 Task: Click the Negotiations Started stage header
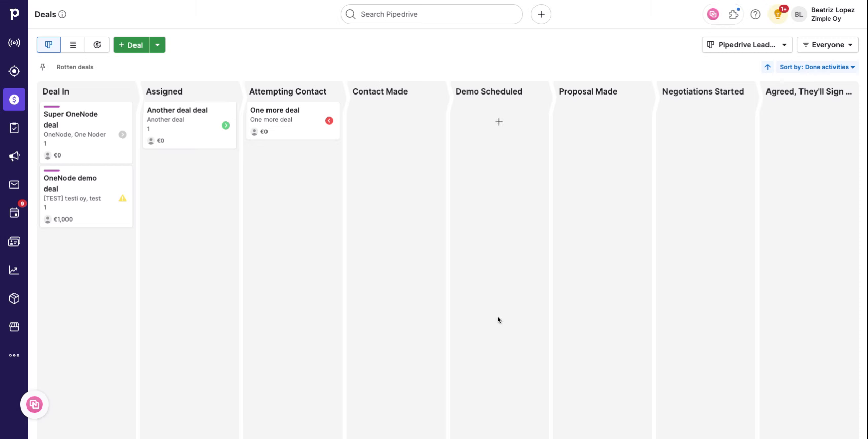pos(703,91)
